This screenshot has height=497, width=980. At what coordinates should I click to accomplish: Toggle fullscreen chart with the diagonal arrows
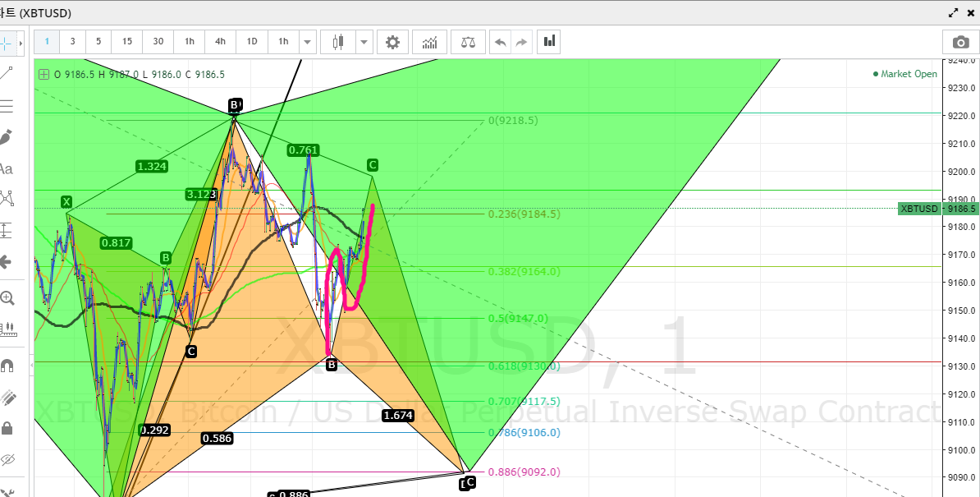pyautogui.click(x=954, y=12)
